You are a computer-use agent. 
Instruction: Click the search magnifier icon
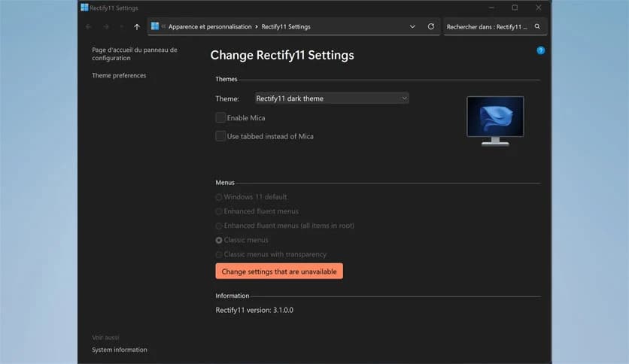[537, 26]
